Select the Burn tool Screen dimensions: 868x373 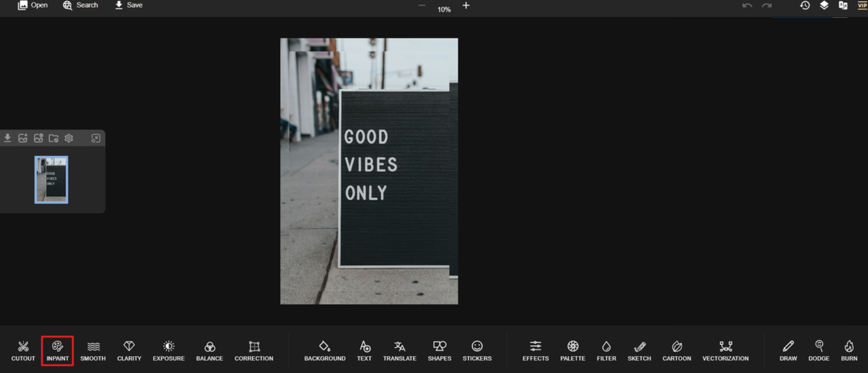(x=849, y=351)
